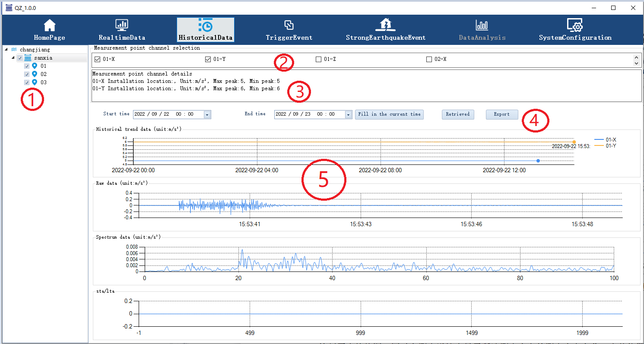Uncheck measurement point 03 in the tree
The height and width of the screenshot is (344, 644).
[27, 82]
